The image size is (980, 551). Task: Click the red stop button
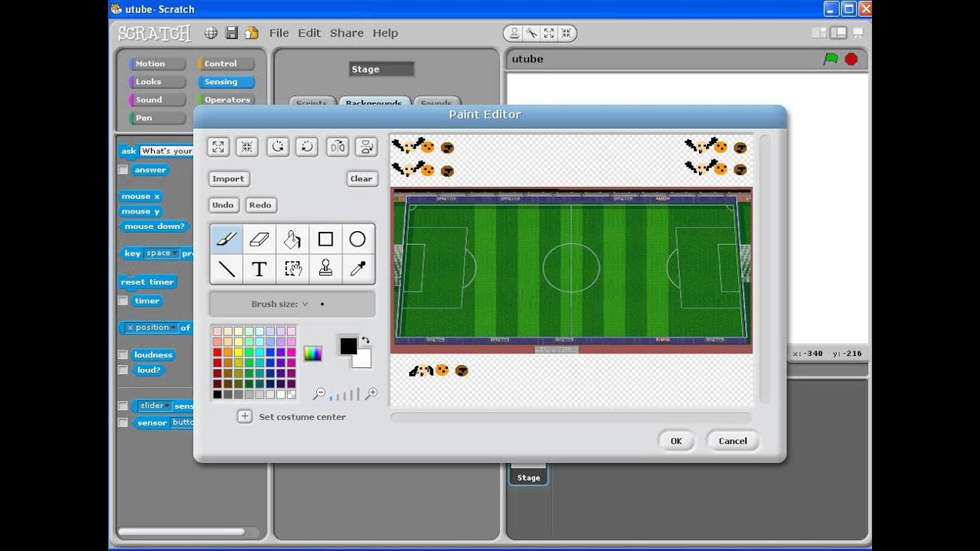(x=851, y=59)
